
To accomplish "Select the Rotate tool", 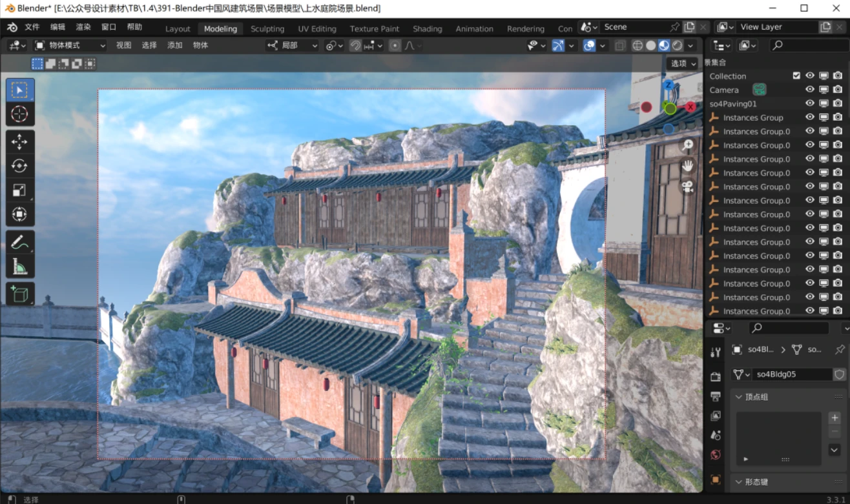I will coord(20,166).
